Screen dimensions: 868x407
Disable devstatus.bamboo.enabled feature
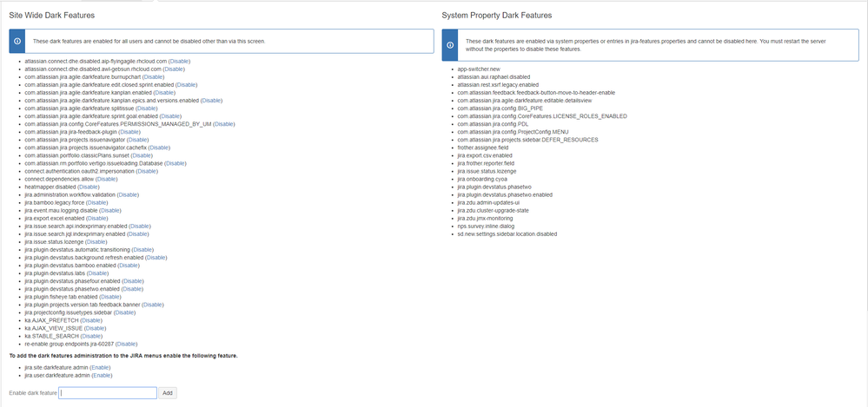(x=129, y=266)
